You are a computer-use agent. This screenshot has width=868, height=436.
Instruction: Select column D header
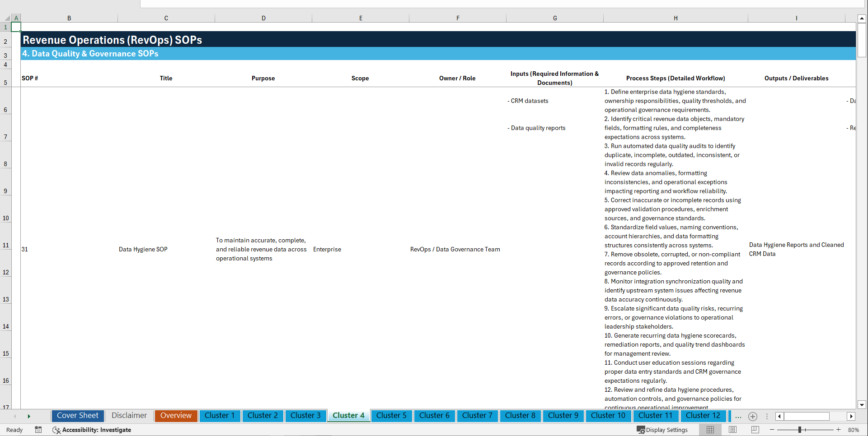[263, 18]
